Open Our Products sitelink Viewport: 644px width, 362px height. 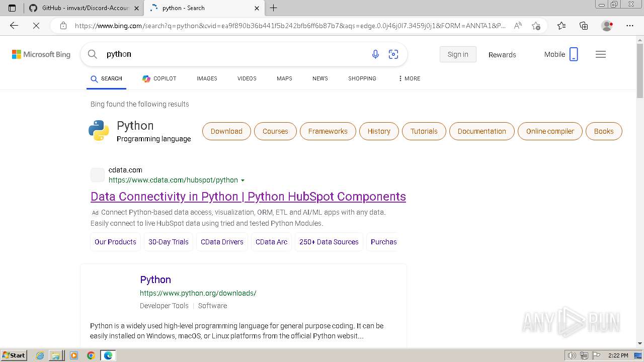115,242
